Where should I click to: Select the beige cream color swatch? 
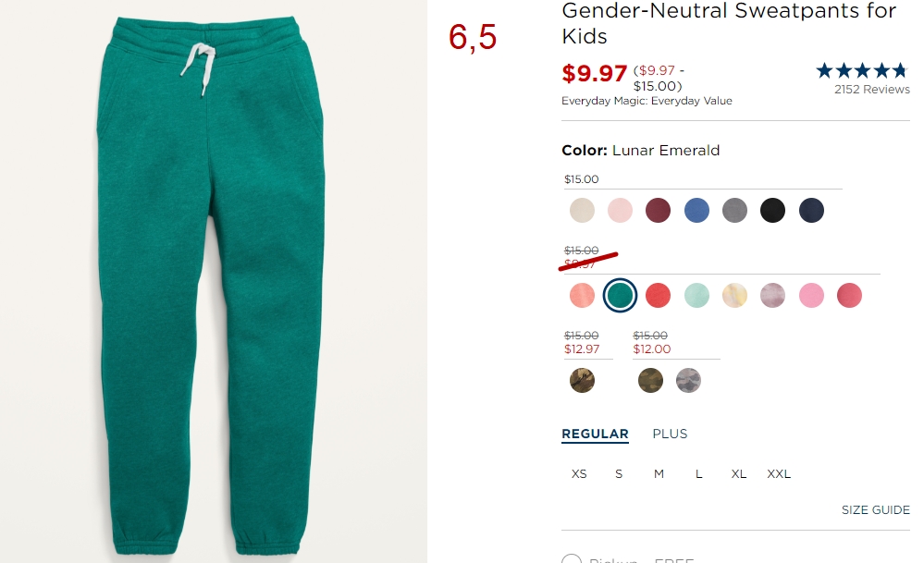[582, 210]
